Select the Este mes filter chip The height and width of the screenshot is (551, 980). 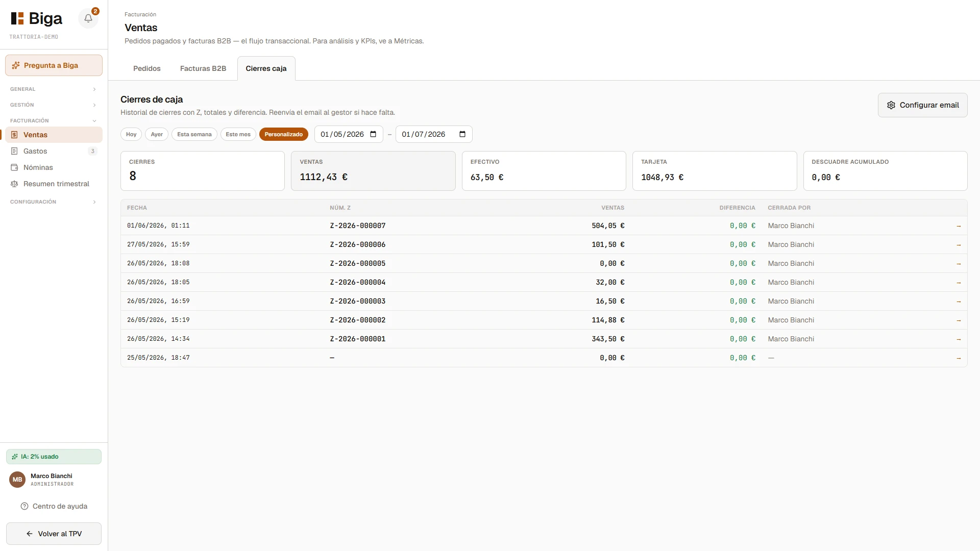click(238, 134)
